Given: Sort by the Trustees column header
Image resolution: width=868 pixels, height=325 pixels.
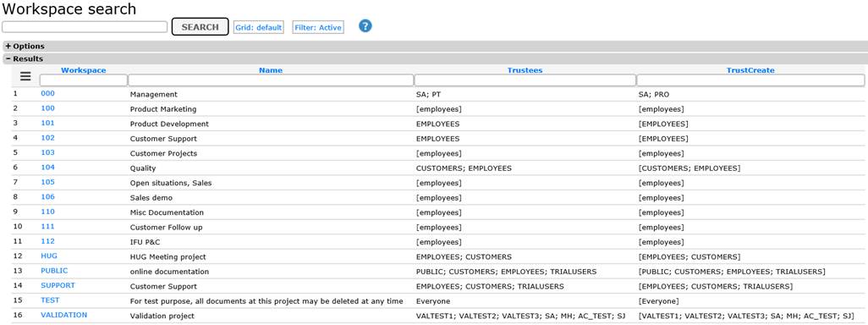Looking at the screenshot, I should tap(525, 70).
